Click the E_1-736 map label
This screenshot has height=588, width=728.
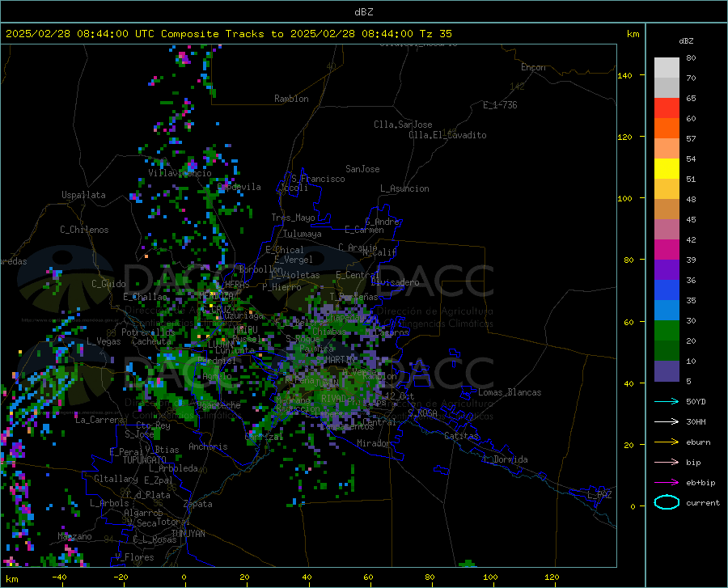tap(500, 105)
